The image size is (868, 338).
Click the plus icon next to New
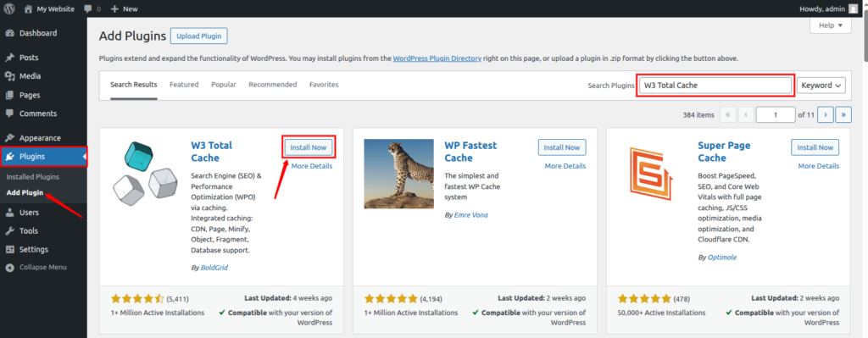(x=114, y=8)
